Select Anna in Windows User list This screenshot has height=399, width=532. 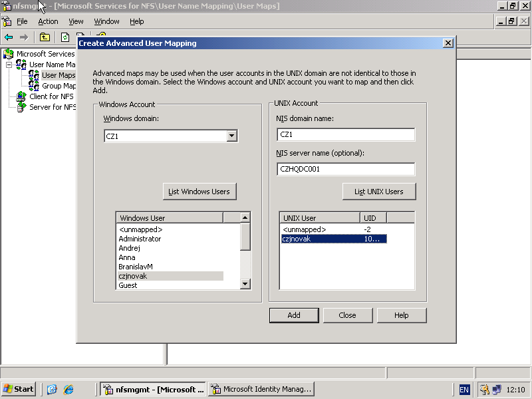[127, 257]
